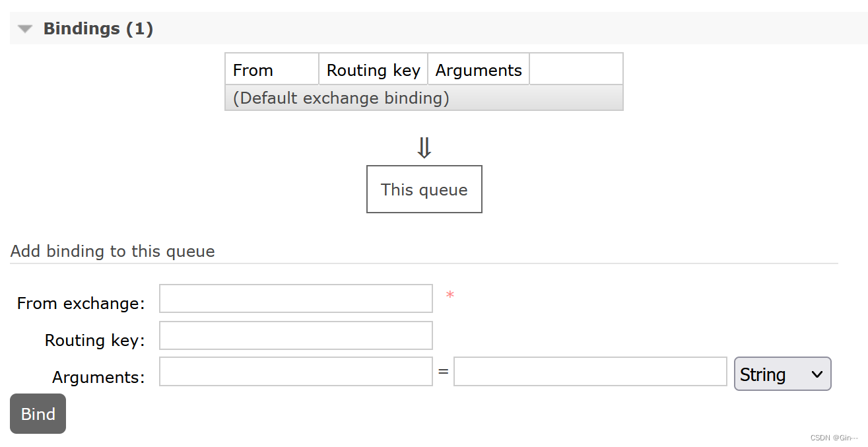Screen dimensions: 868x447
Task: Click the chevron on the String selector
Action: [817, 374]
